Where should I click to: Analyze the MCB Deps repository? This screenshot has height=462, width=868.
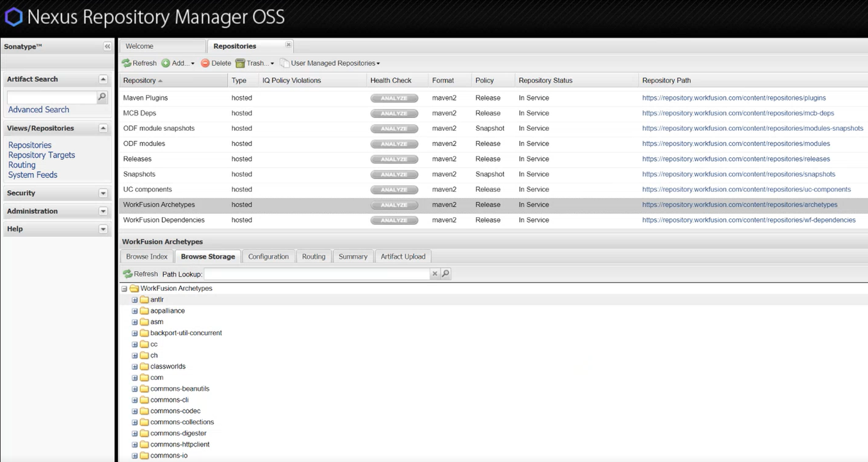(394, 113)
